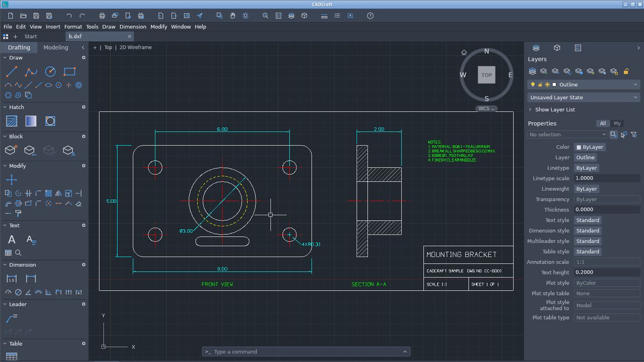Viewport: 644px width, 362px height.
Task: Open the Hatch pattern tool
Action: click(12, 121)
